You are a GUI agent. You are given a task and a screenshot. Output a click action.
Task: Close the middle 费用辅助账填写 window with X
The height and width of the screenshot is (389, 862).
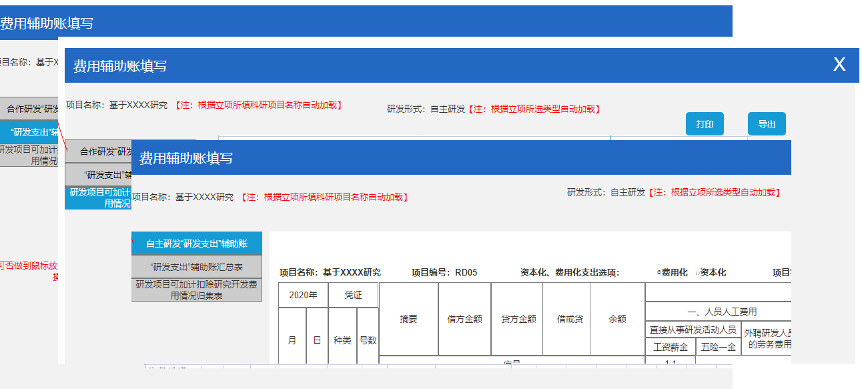point(839,65)
